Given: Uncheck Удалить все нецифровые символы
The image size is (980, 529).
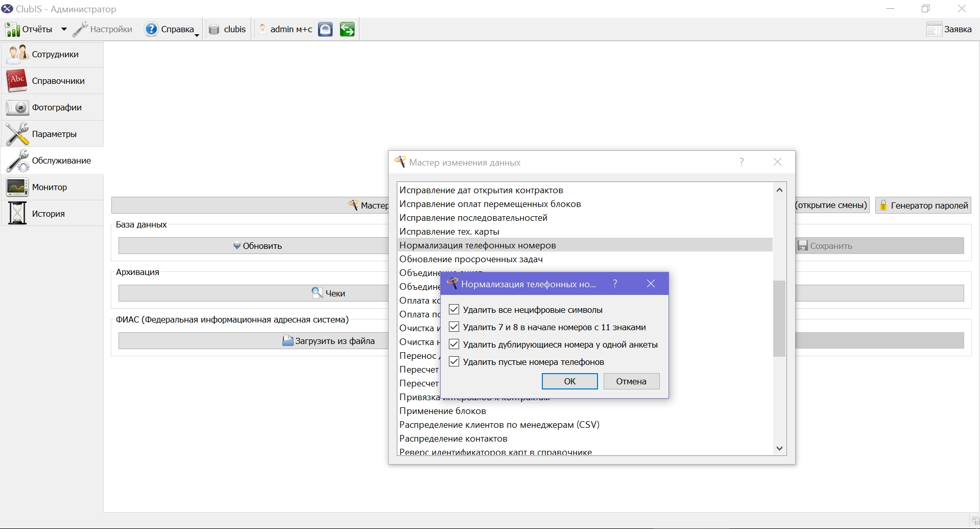Looking at the screenshot, I should (x=454, y=309).
